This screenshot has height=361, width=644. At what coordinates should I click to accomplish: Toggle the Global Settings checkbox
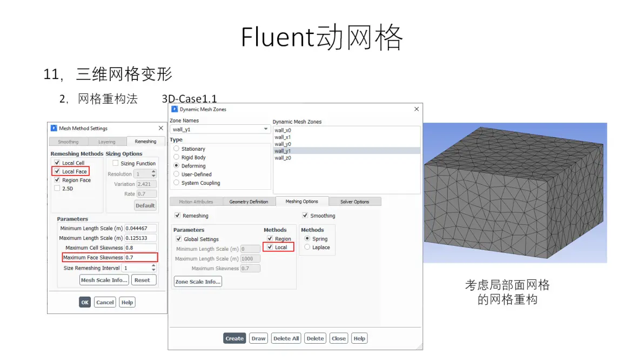pos(179,239)
